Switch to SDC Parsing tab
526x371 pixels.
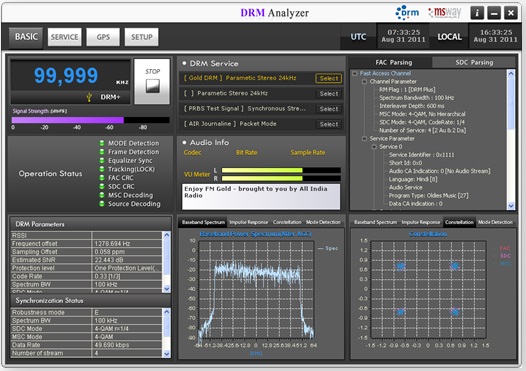(474, 62)
